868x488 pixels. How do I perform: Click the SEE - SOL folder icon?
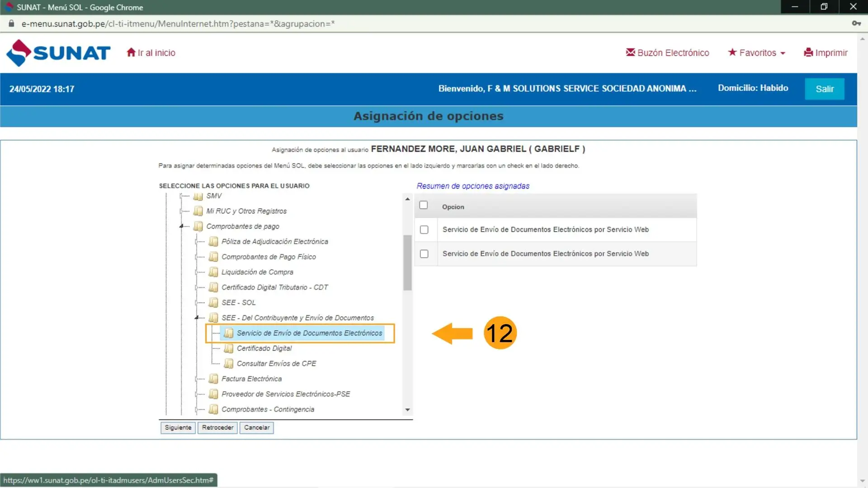click(x=213, y=303)
